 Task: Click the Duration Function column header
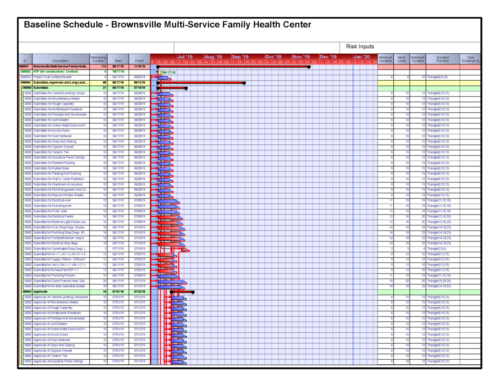pos(443,59)
